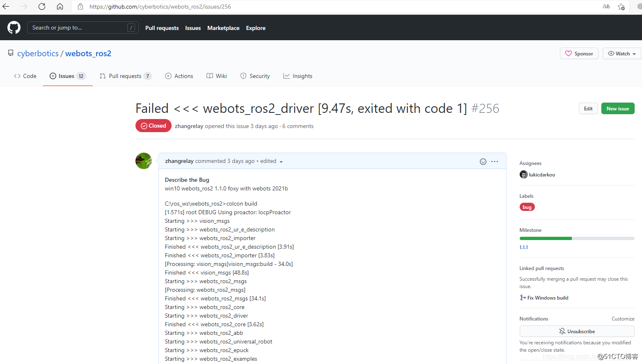Click the GitHub Octocat logo

pos(14,27)
